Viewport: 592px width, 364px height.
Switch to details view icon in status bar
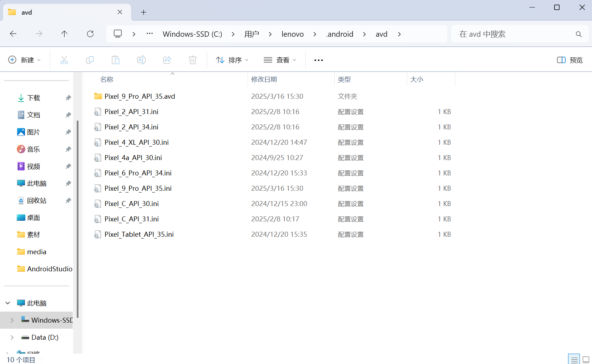coord(574,359)
